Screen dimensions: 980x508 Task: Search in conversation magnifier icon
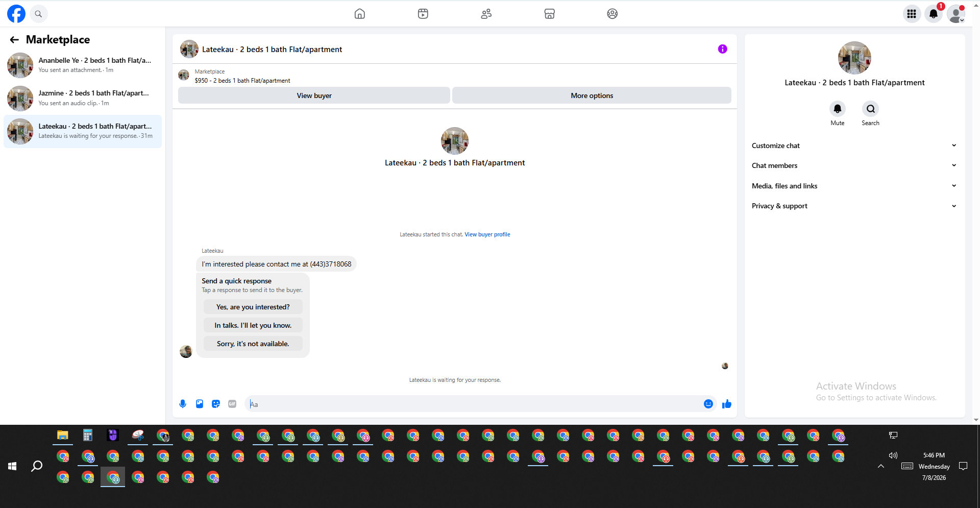(871, 109)
